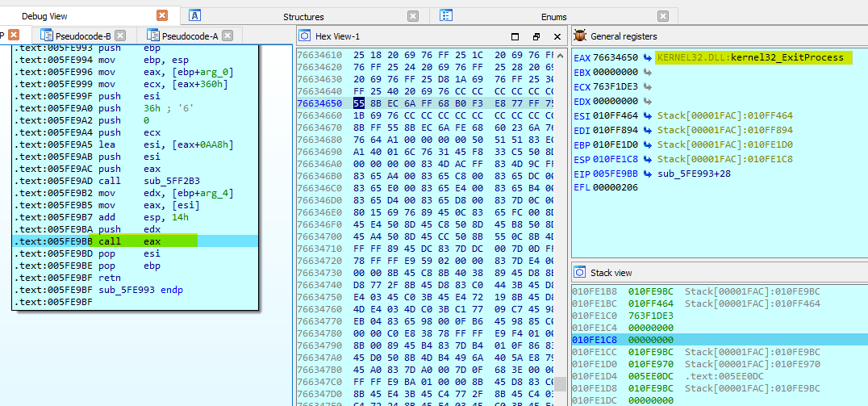868x406 pixels.
Task: Select the General registers panel title
Action: [x=624, y=36]
